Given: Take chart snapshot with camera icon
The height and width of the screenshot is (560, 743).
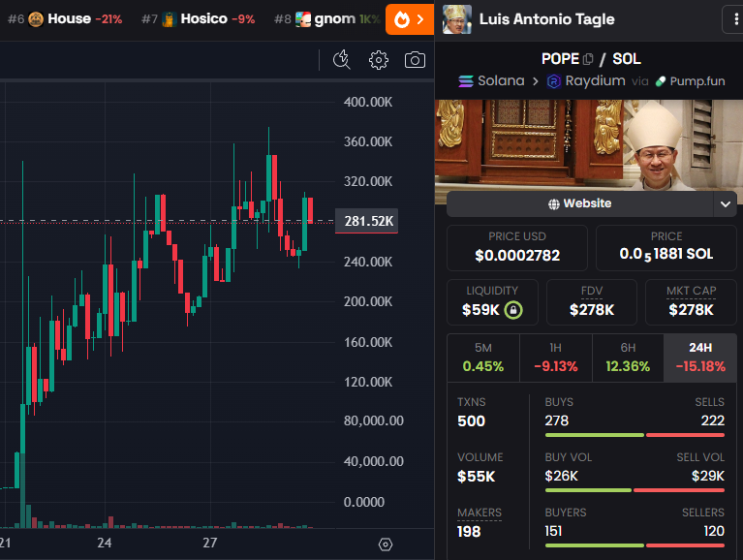Looking at the screenshot, I should [415, 60].
